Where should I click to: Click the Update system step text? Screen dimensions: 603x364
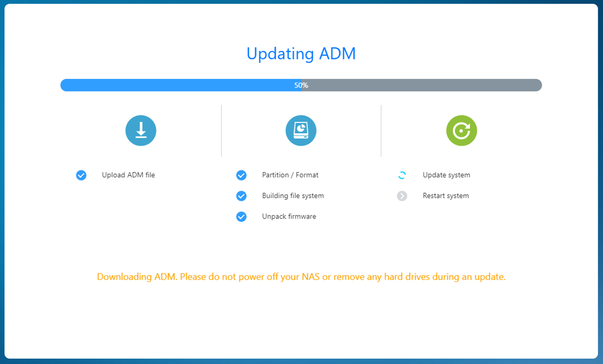point(446,175)
